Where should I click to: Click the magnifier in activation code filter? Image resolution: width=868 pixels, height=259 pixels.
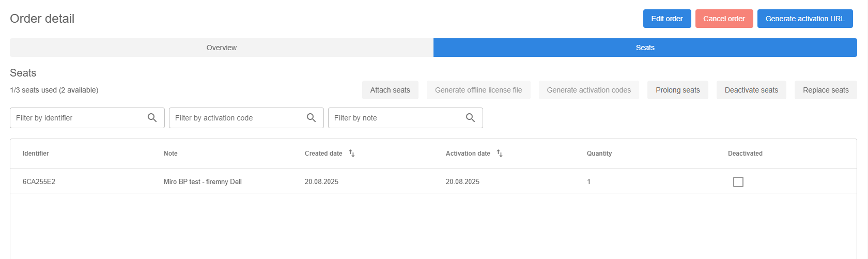[x=311, y=118]
